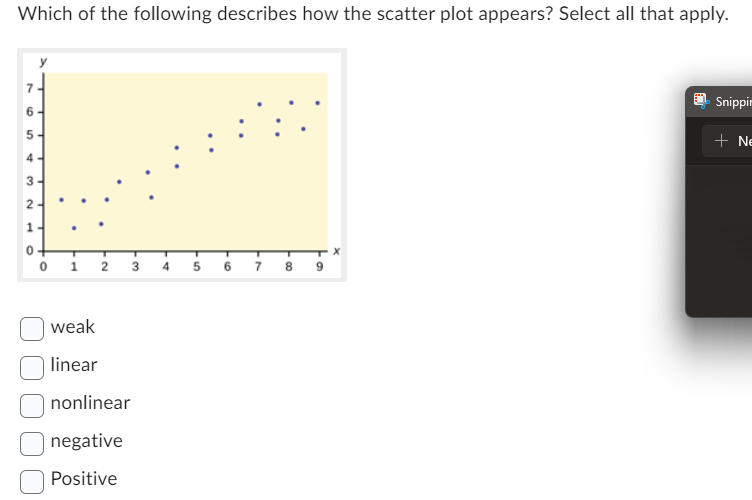Click the Snipping Tool app icon
Viewport: 752px width, 500px height.
coord(701,101)
